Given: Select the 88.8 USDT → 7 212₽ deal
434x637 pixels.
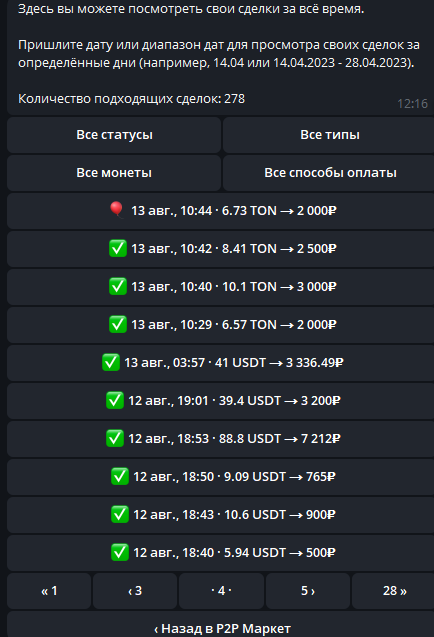Looking at the screenshot, I should (221, 439).
